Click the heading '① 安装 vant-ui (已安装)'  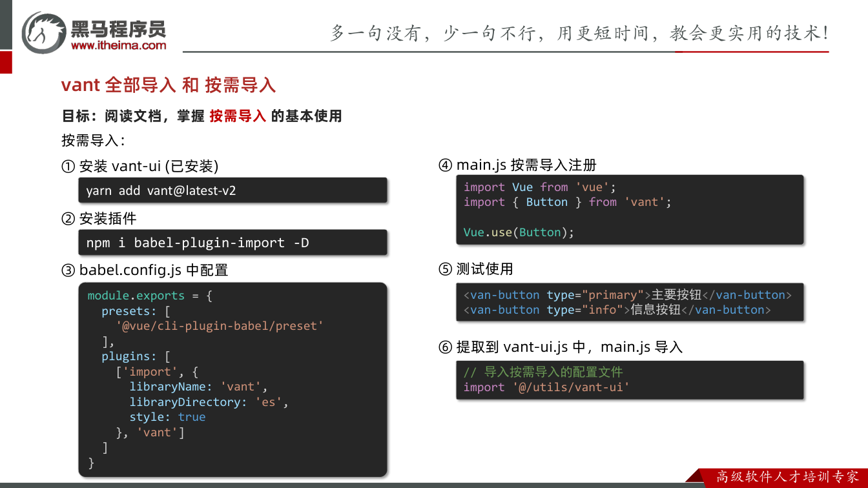point(140,166)
